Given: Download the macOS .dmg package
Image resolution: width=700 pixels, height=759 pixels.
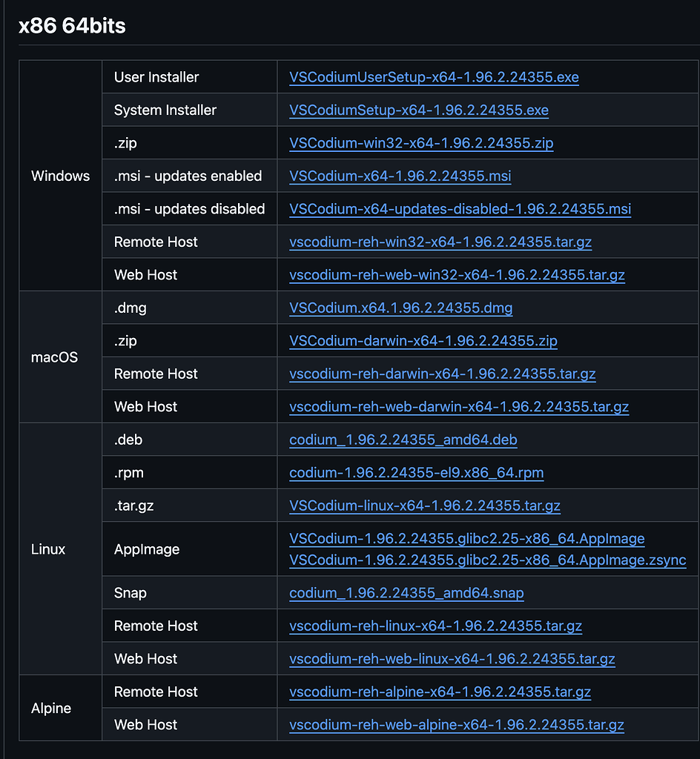Looking at the screenshot, I should pyautogui.click(x=400, y=308).
